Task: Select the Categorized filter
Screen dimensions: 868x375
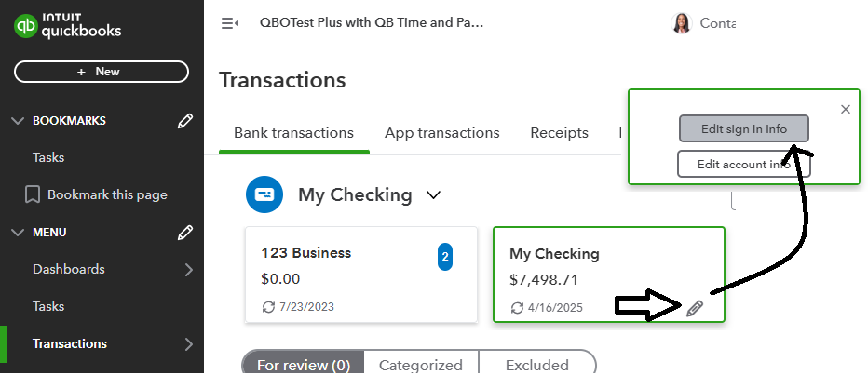Action: tap(420, 365)
